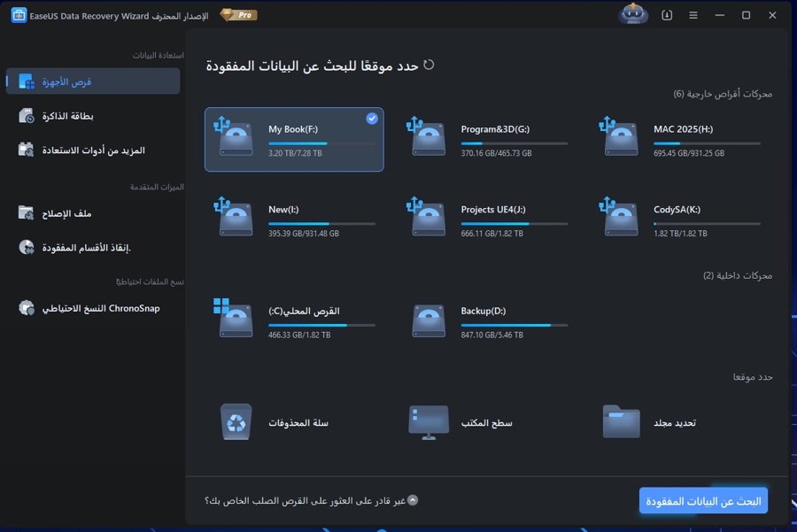Click Backup(D:) usage bar
The width and height of the screenshot is (797, 532).
pyautogui.click(x=515, y=325)
